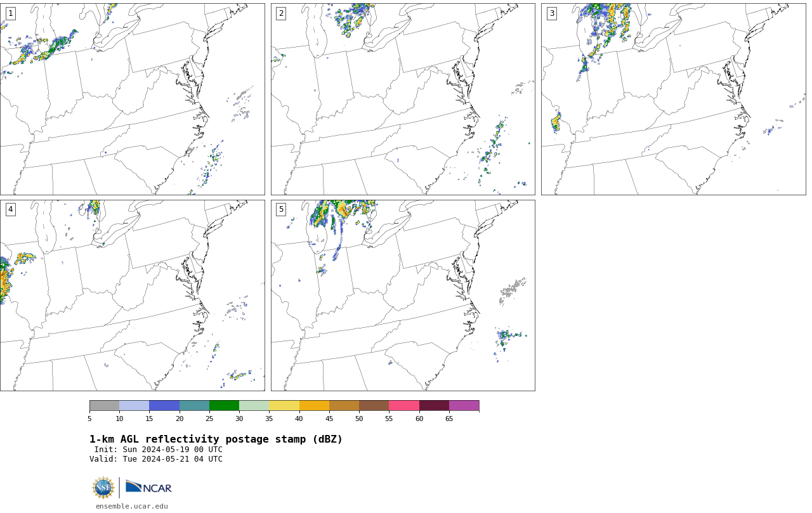Screen dimensions: 812x513
Task: Click the NSF logo icon
Action: (103, 488)
